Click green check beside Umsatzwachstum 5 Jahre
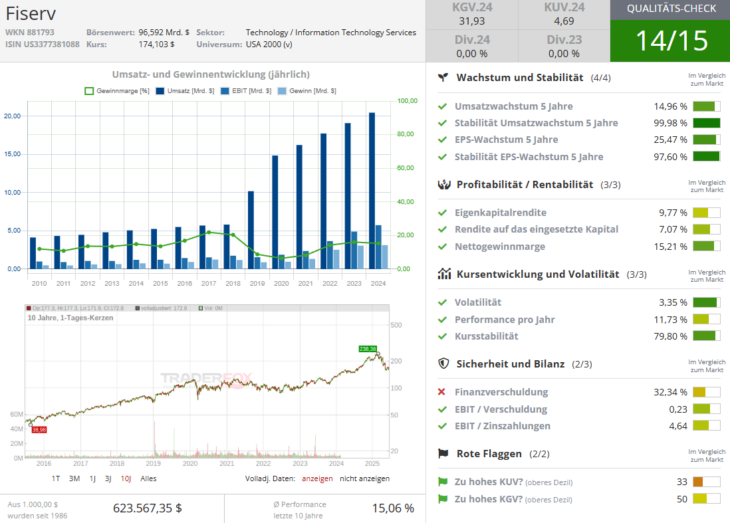The width and height of the screenshot is (730, 523). [442, 106]
